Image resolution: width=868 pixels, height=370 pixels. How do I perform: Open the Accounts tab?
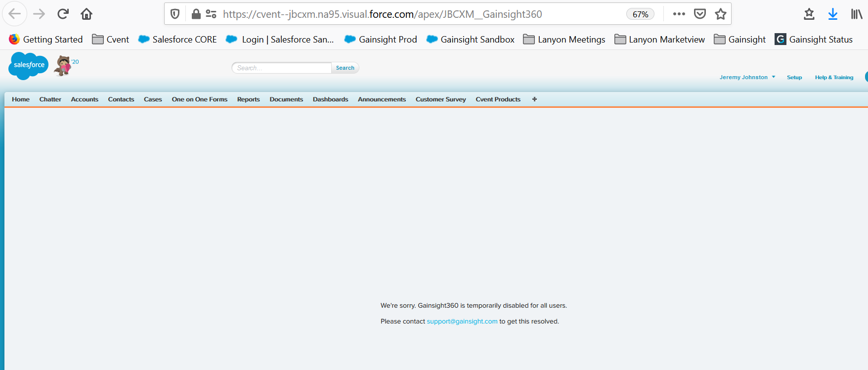pyautogui.click(x=85, y=99)
